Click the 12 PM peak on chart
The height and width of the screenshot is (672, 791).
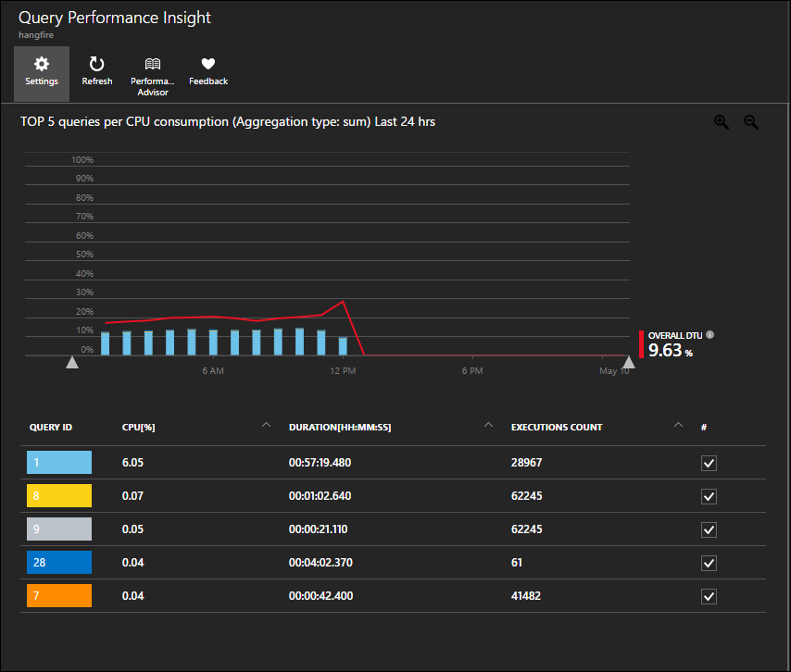tap(344, 301)
